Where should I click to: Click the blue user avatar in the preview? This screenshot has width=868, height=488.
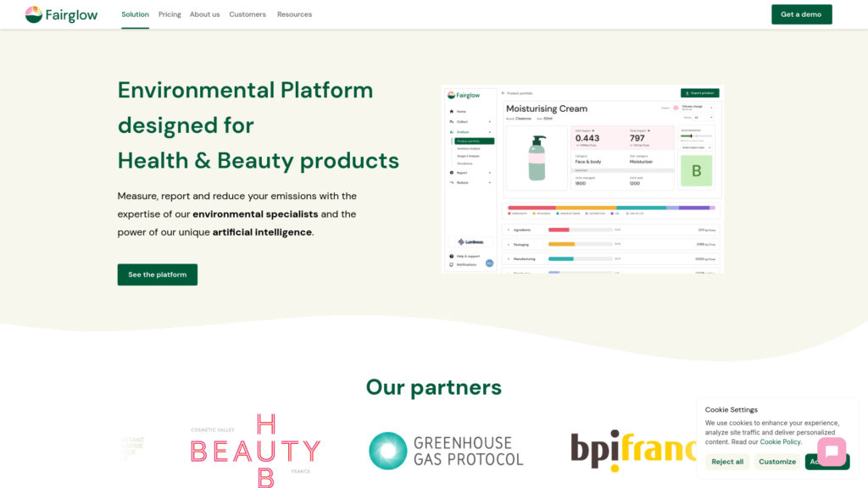coord(489,263)
